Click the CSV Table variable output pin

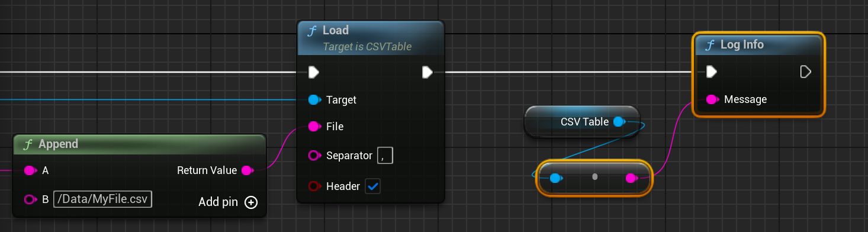pyautogui.click(x=619, y=121)
